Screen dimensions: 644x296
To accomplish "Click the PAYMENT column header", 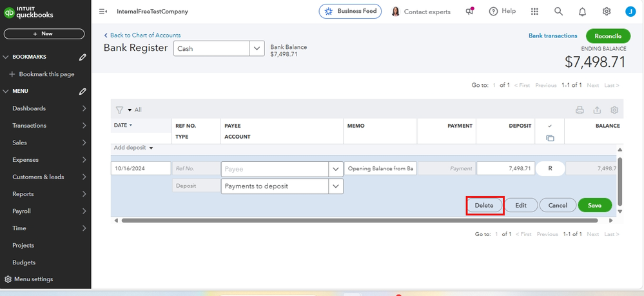I will (460, 126).
